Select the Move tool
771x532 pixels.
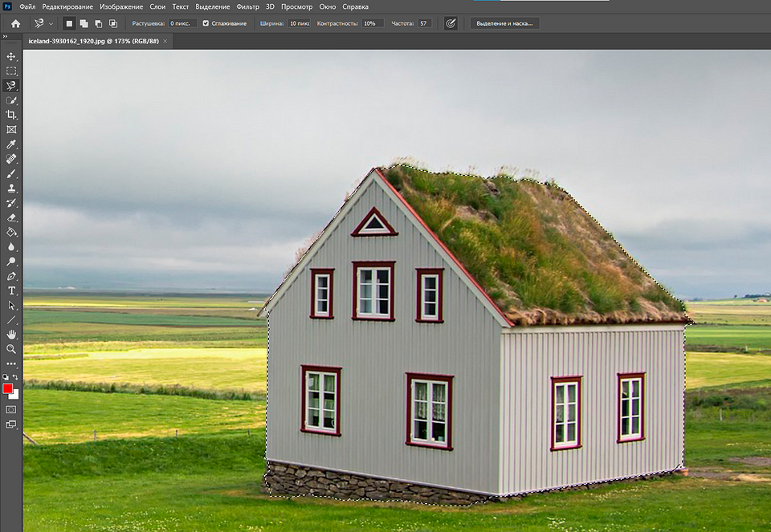tap(11, 57)
